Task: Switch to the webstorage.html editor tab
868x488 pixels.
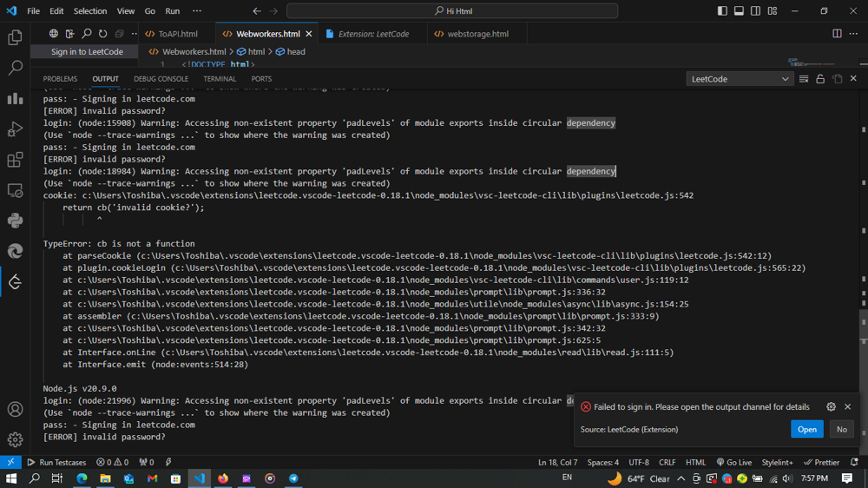Action: pos(477,34)
